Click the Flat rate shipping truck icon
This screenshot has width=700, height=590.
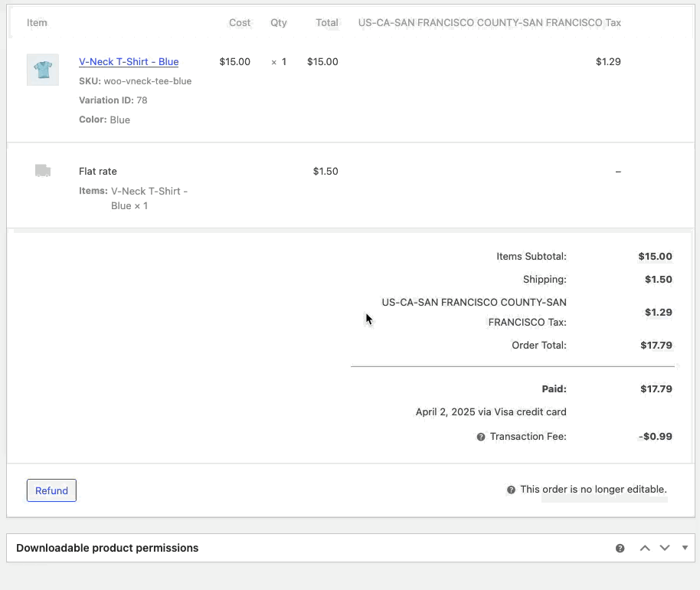coord(43,171)
